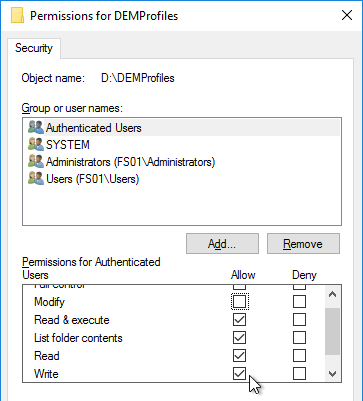
Task: Open the Security tab
Action: point(34,48)
